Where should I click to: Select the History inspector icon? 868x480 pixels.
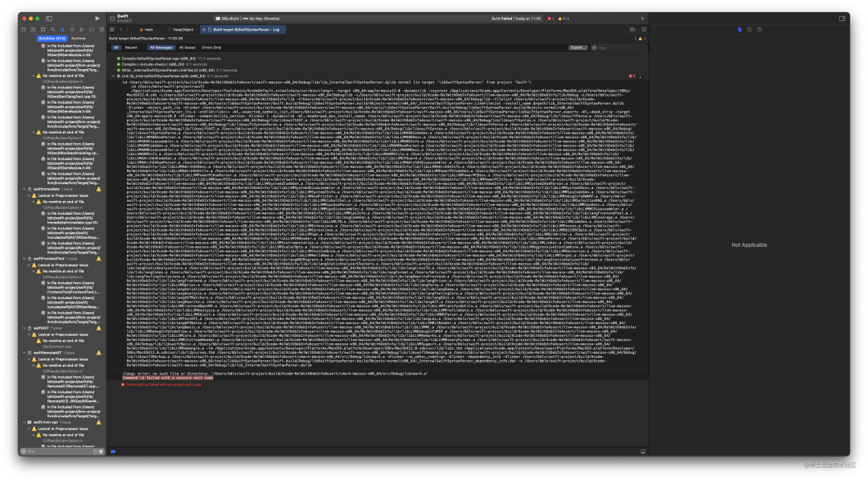[750, 29]
